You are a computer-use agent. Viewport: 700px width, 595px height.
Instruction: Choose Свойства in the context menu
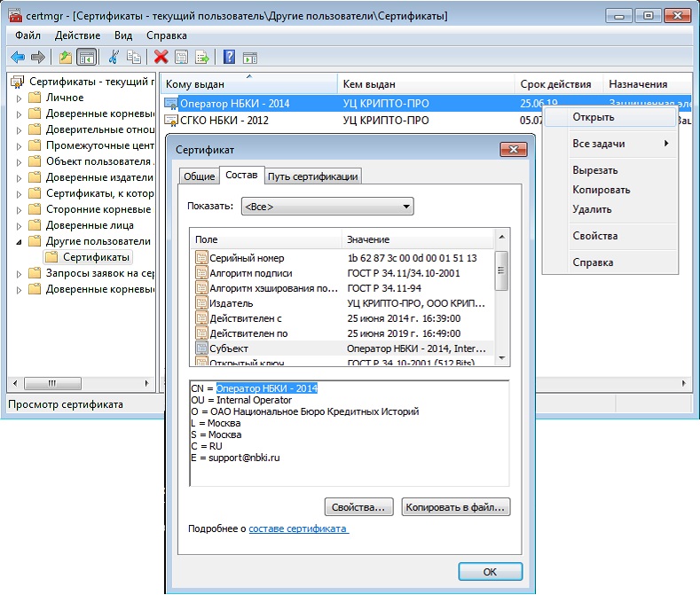click(610, 236)
